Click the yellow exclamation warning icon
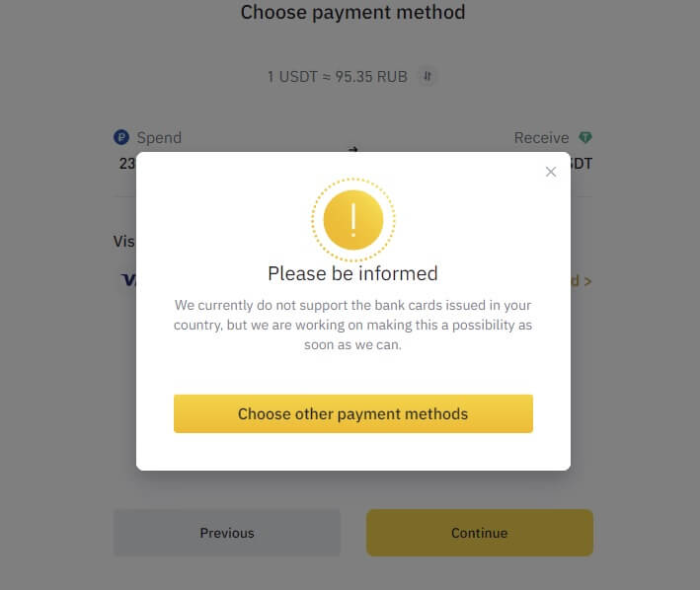The image size is (700, 590). pyautogui.click(x=352, y=220)
